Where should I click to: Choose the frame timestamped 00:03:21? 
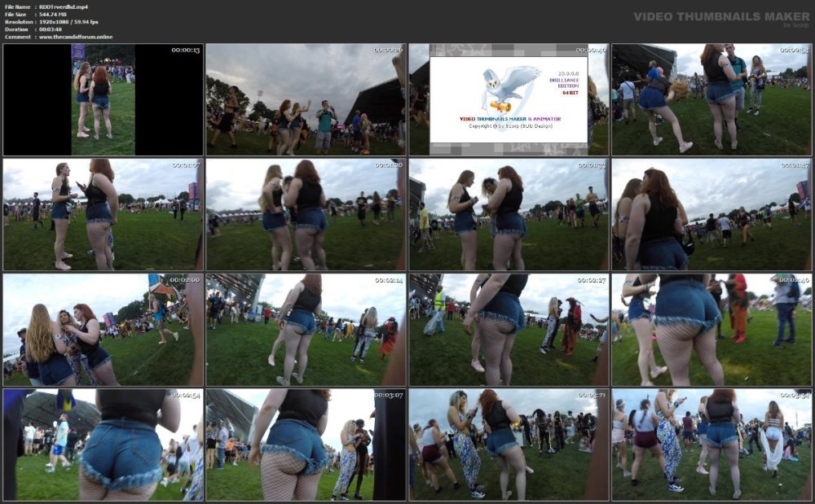pyautogui.click(x=509, y=445)
